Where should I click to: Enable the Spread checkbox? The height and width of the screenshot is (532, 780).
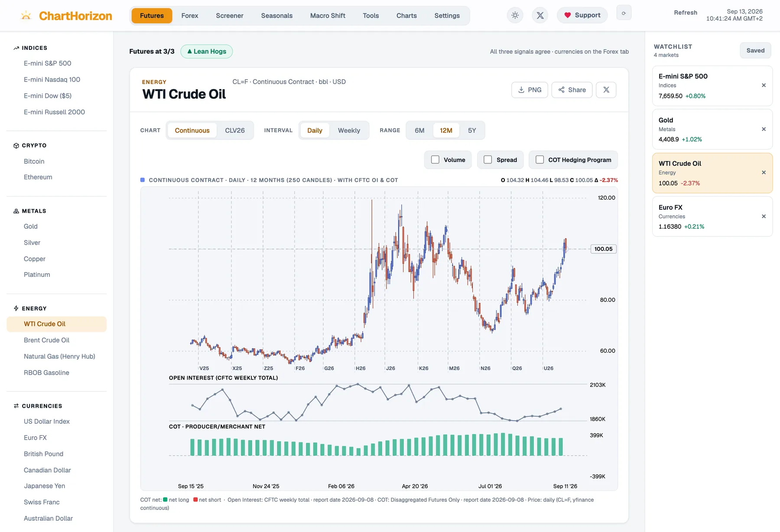tap(487, 159)
